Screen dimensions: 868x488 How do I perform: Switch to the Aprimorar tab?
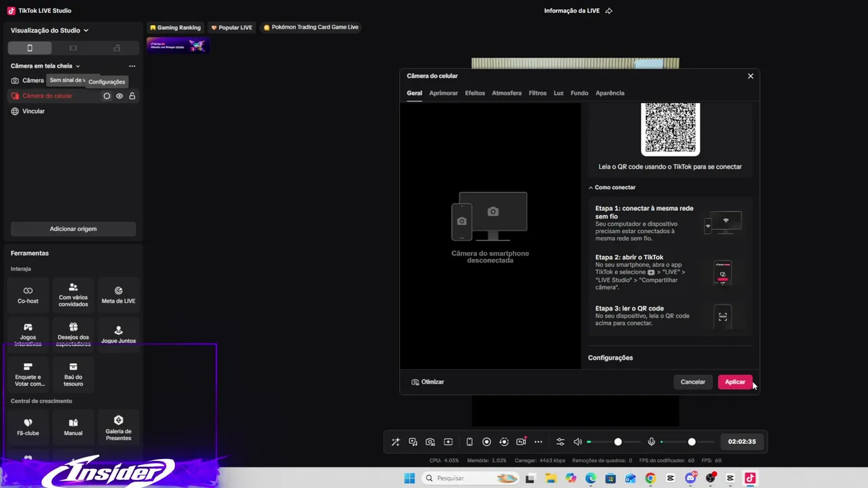[443, 93]
